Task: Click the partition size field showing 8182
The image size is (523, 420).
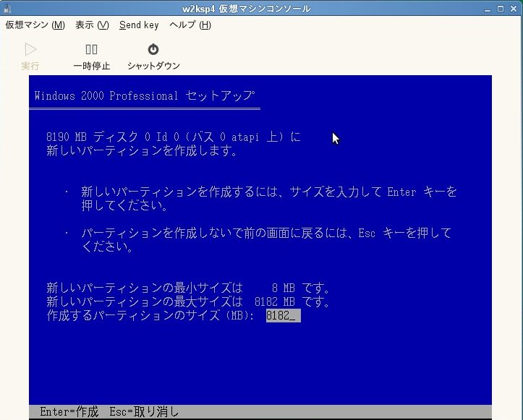Action: [x=283, y=315]
